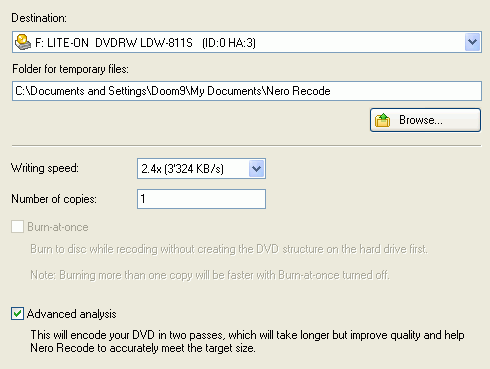Click the 'Note: Burning more than one copy' text
This screenshot has width=490, height=369.
(x=210, y=275)
